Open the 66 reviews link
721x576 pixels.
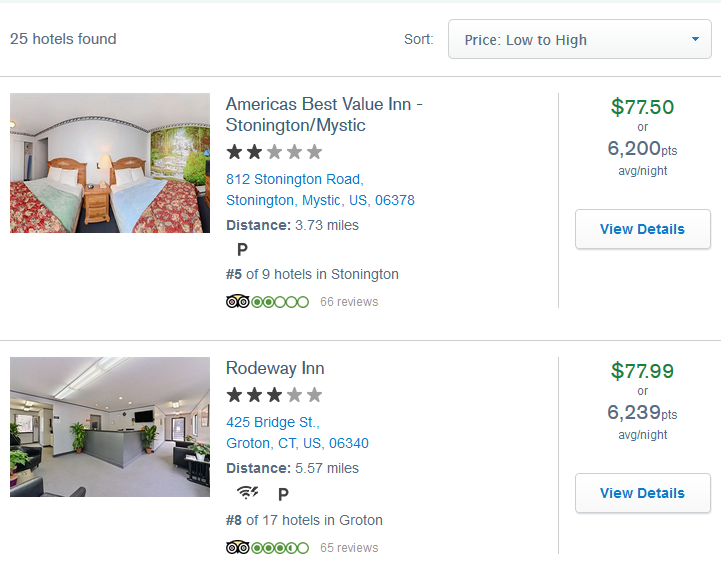349,302
